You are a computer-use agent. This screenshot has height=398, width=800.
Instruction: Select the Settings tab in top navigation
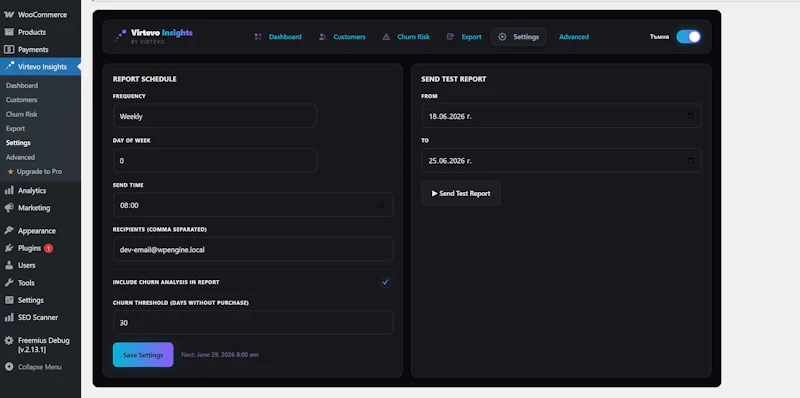point(519,37)
